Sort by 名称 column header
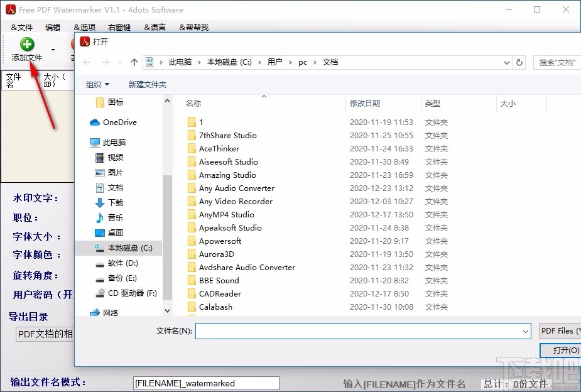This screenshot has width=581, height=392. point(193,104)
